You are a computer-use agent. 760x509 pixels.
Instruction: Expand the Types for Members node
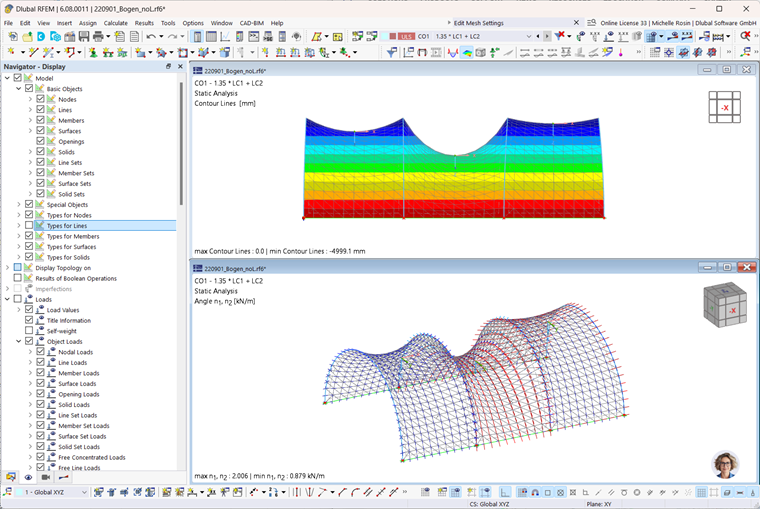(x=18, y=236)
